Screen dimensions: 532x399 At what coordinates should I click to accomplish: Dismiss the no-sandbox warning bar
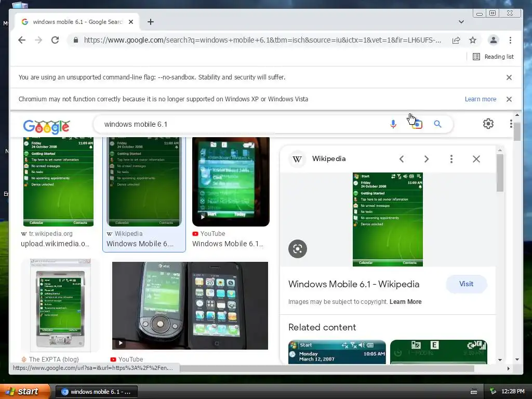509,77
